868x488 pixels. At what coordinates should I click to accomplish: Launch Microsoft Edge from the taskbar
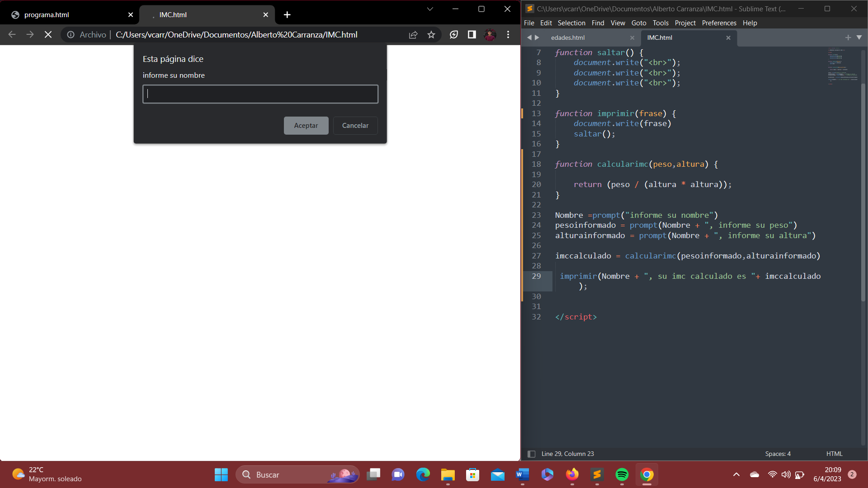tap(423, 474)
